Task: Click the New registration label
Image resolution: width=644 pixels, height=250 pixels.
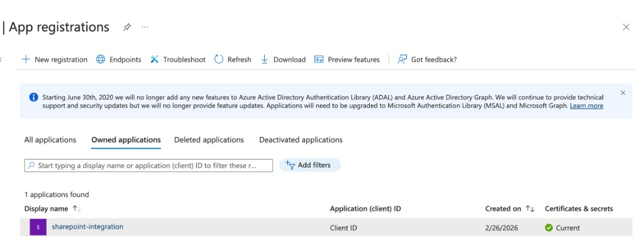Action: [x=61, y=60]
